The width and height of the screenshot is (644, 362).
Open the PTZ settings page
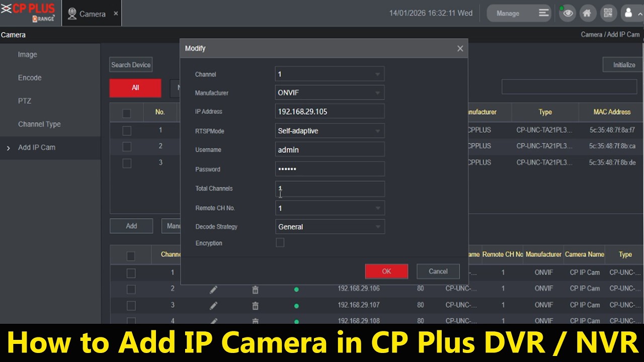25,101
